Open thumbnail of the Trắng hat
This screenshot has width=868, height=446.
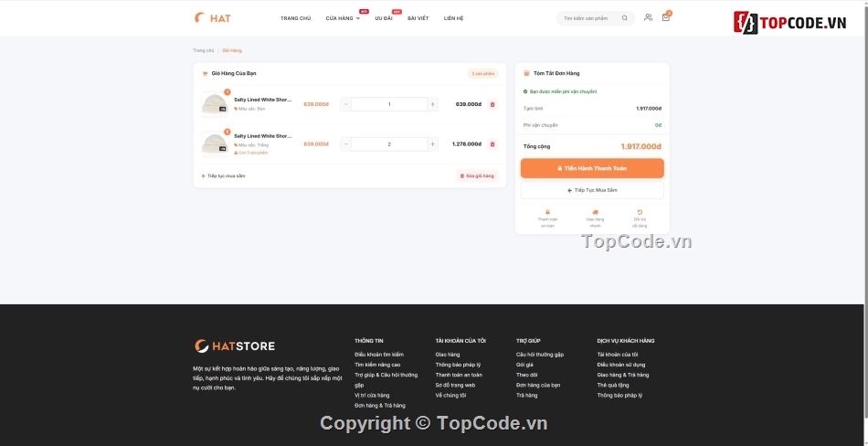(215, 144)
